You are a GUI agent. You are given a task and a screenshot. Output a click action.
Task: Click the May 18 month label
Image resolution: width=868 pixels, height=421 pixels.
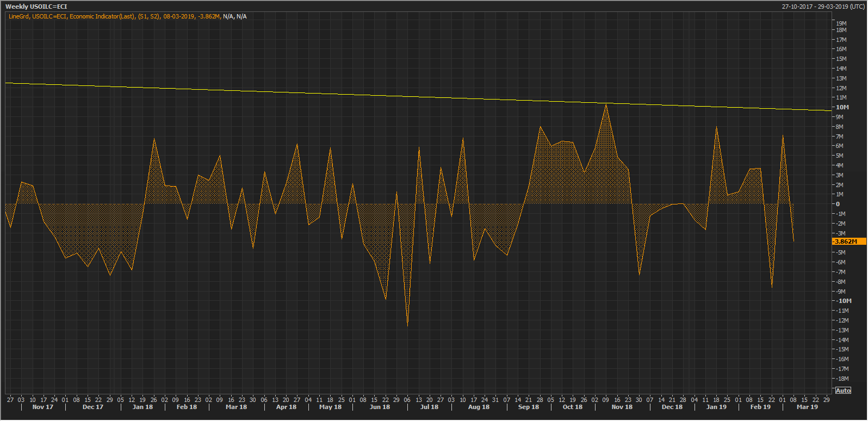(330, 407)
